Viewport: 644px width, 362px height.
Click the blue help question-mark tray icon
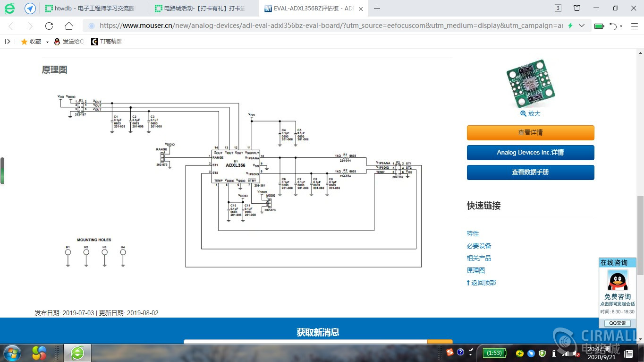click(460, 353)
